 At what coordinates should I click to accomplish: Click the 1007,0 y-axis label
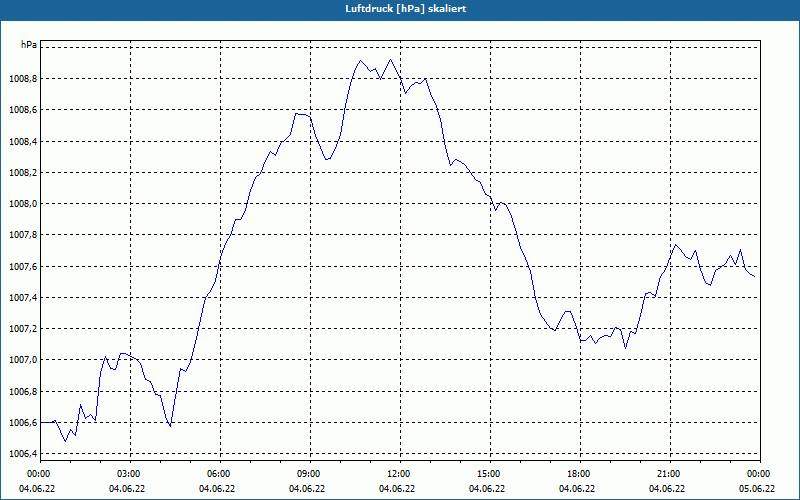(x=23, y=360)
